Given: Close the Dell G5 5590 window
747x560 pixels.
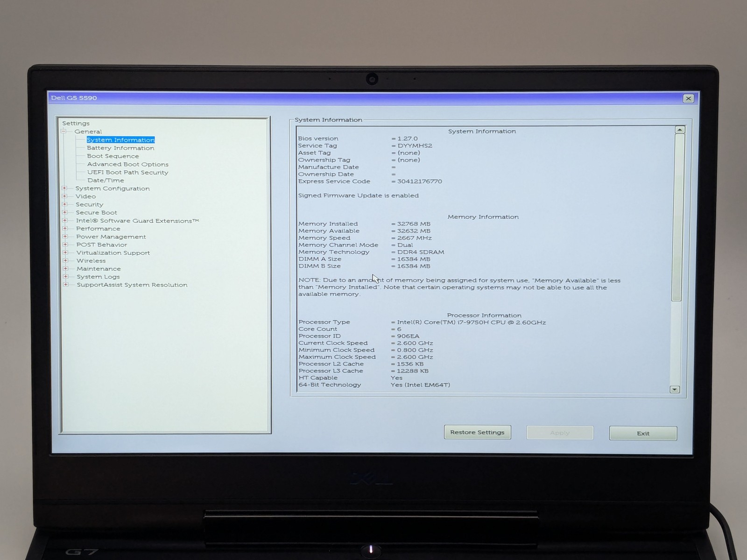Looking at the screenshot, I should click(x=688, y=98).
